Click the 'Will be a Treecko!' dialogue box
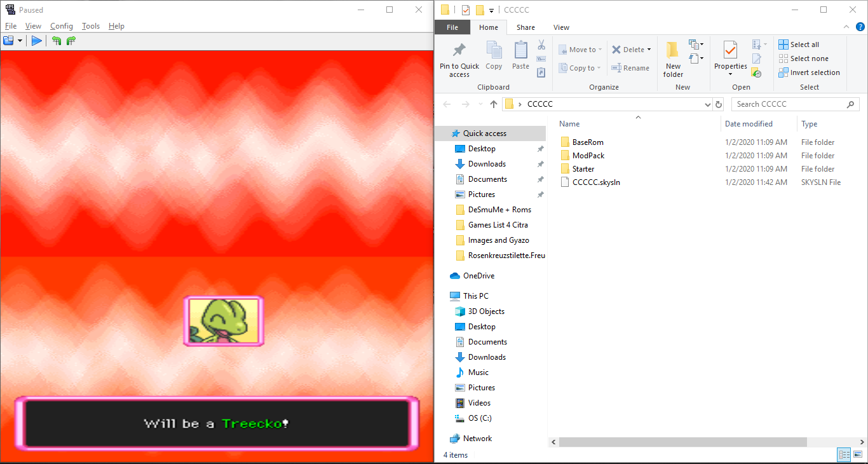 pos(217,423)
